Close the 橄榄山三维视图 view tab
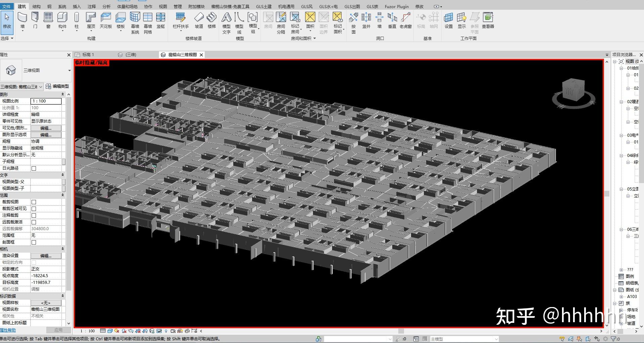Image resolution: width=644 pixels, height=343 pixels. coord(201,55)
